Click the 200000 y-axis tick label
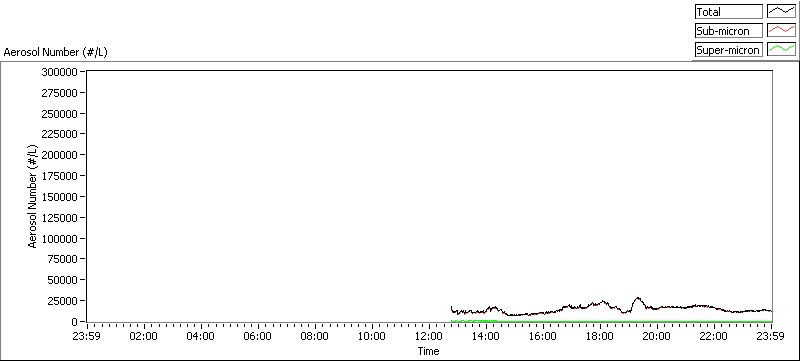800x361 pixels. pos(61,155)
